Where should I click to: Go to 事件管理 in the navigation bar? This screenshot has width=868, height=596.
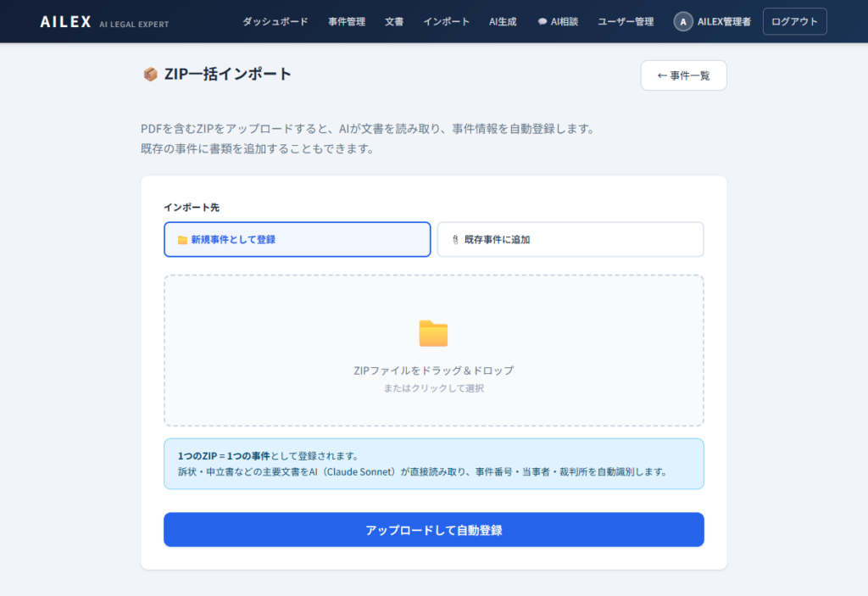click(x=347, y=22)
